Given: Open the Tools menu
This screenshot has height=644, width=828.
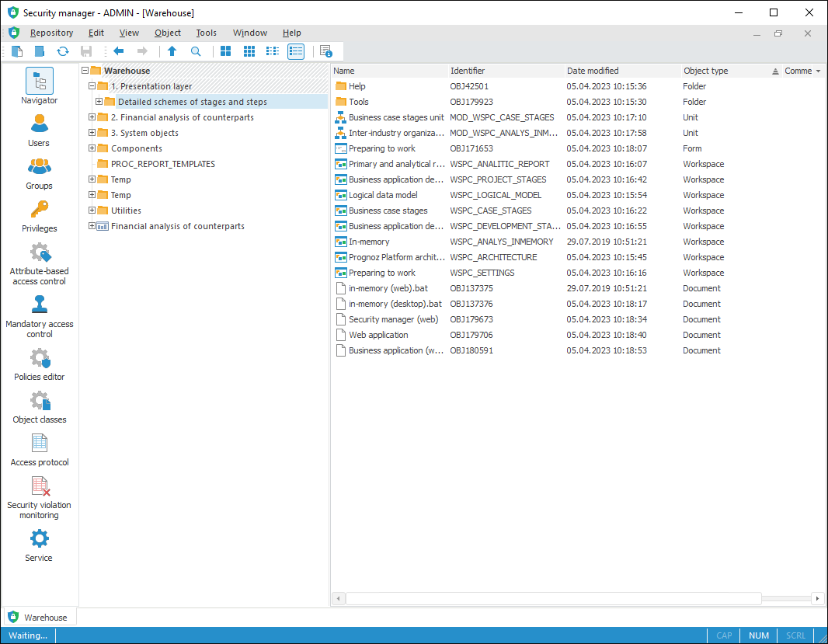Looking at the screenshot, I should [207, 33].
